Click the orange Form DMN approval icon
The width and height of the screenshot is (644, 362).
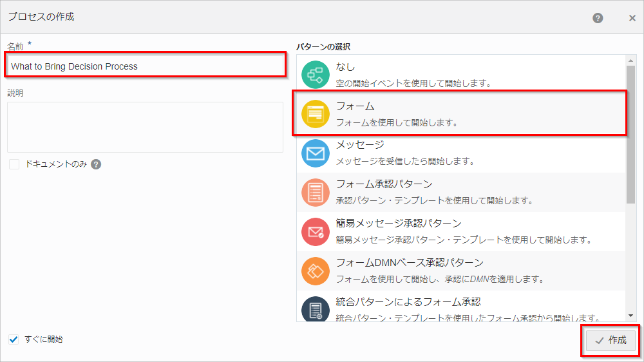(315, 271)
